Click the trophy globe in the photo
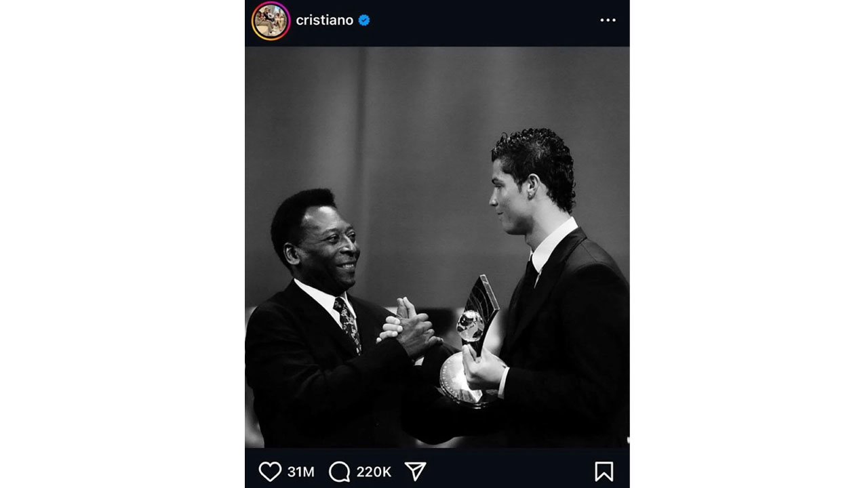Screen dimensions: 868x488 point(470,325)
